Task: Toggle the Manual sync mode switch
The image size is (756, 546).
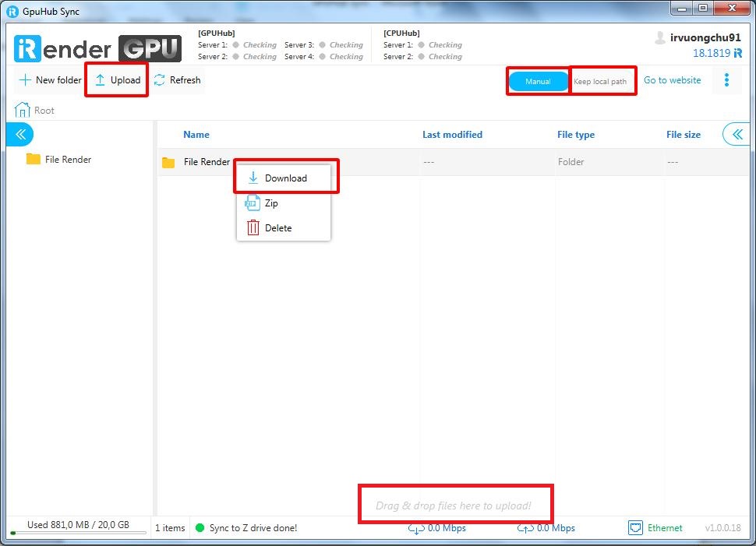Action: (538, 81)
